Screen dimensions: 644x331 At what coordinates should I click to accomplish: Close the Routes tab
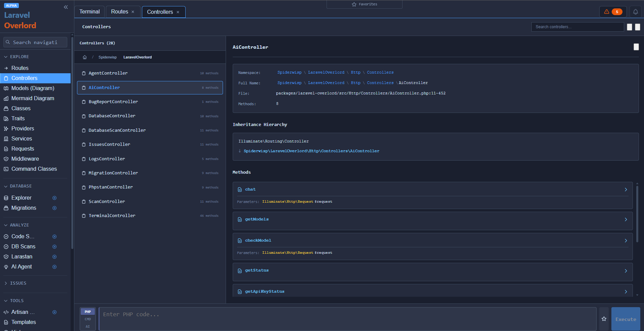pos(133,12)
